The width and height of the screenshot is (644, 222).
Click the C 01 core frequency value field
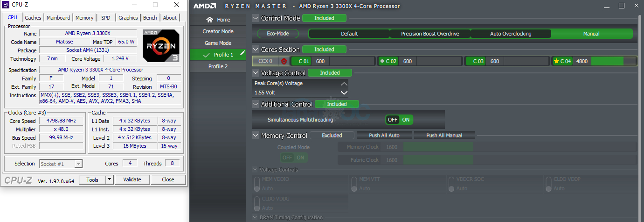tap(321, 61)
